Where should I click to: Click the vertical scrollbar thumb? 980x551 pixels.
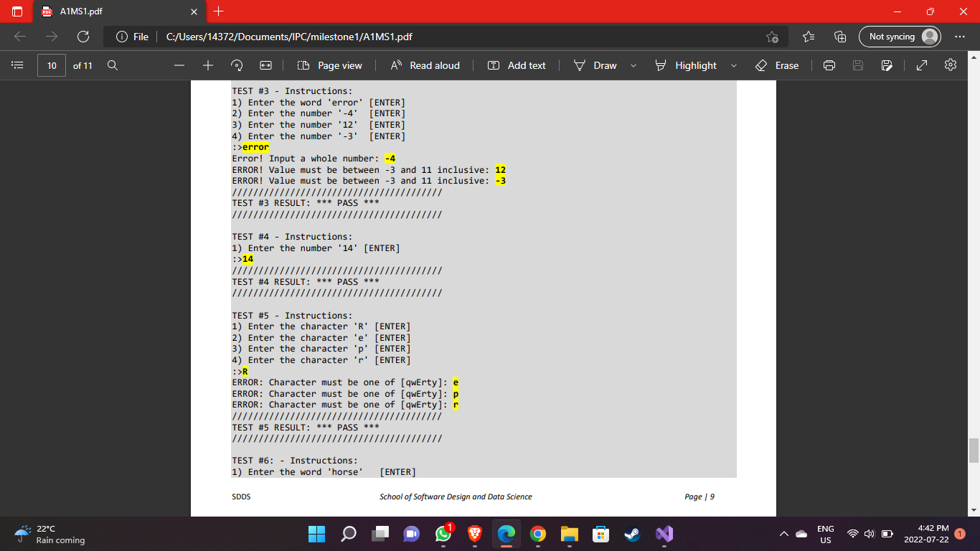pyautogui.click(x=974, y=451)
